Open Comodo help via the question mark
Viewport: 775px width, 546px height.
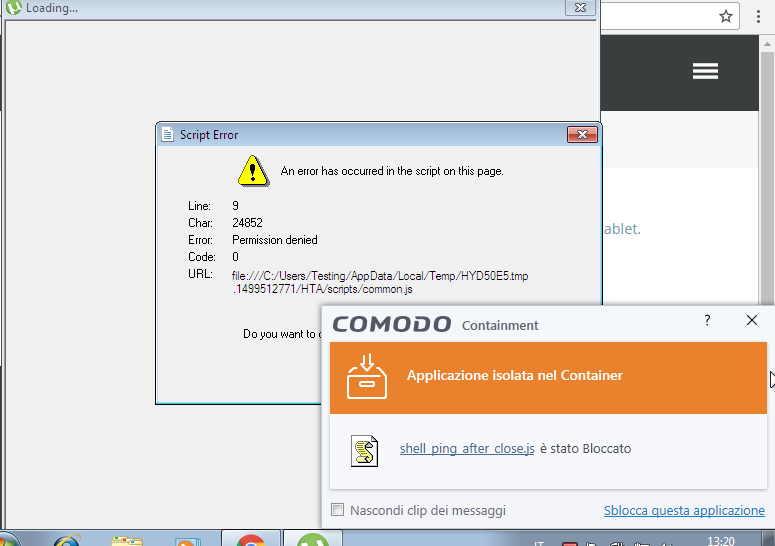707,320
